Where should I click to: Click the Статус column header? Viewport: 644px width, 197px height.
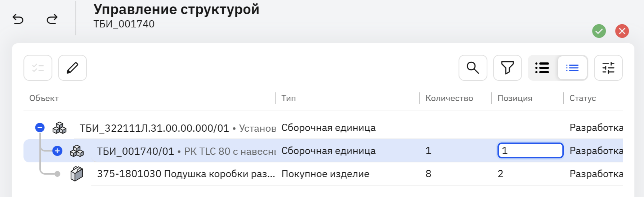coord(582,98)
